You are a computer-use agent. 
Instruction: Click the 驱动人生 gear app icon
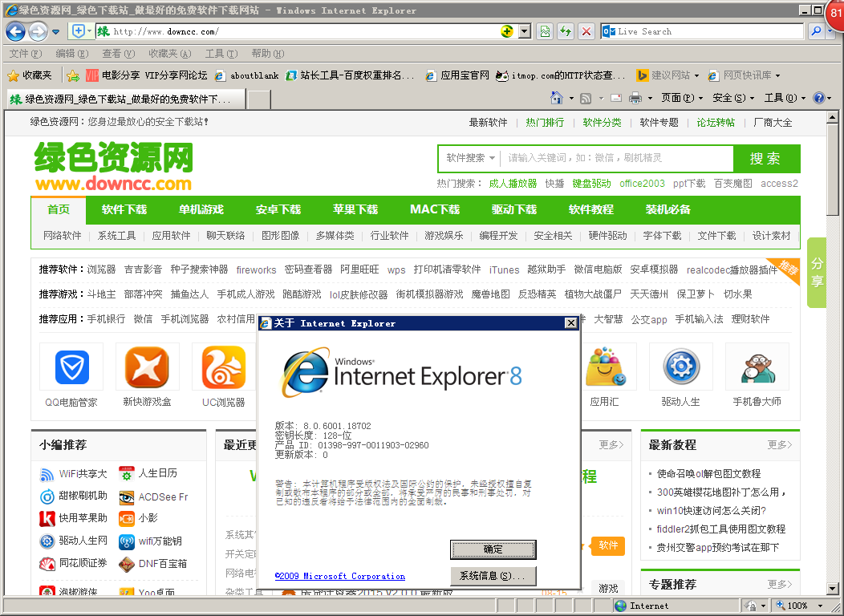(x=680, y=367)
